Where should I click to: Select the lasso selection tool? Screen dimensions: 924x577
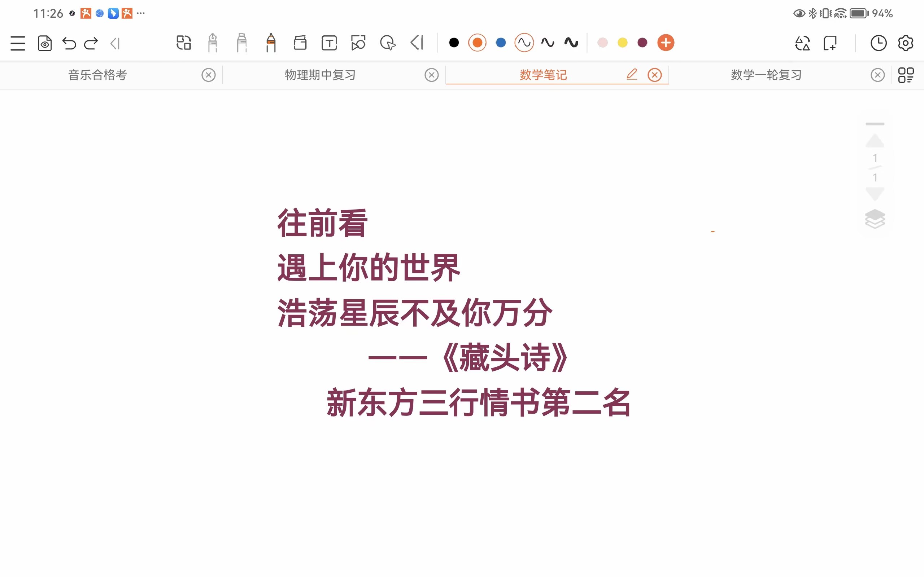pyautogui.click(x=388, y=42)
